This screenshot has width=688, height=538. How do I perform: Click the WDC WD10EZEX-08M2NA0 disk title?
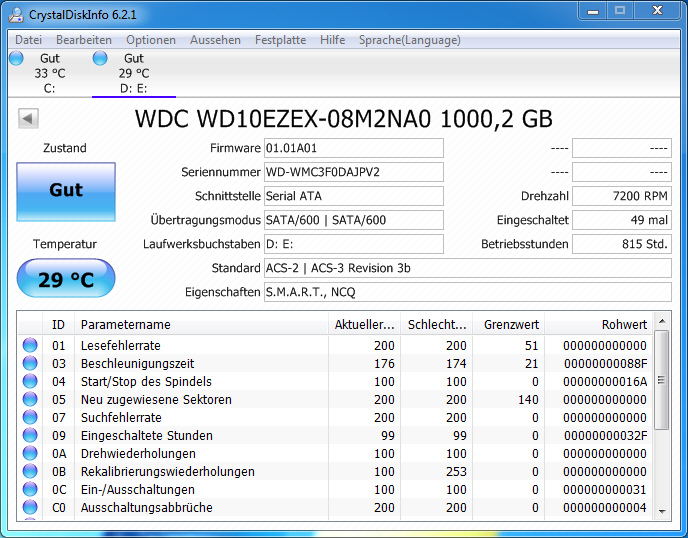coord(344,118)
